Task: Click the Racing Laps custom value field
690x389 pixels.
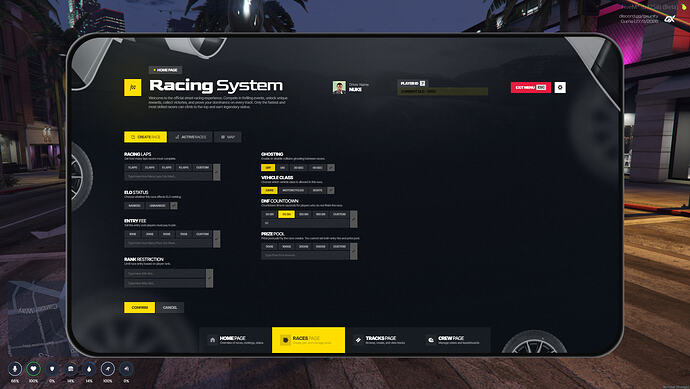Action: 168,176
